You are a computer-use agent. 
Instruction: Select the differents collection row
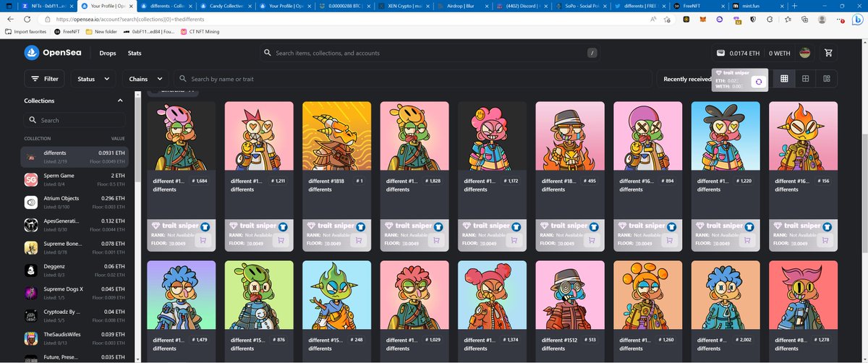click(76, 156)
